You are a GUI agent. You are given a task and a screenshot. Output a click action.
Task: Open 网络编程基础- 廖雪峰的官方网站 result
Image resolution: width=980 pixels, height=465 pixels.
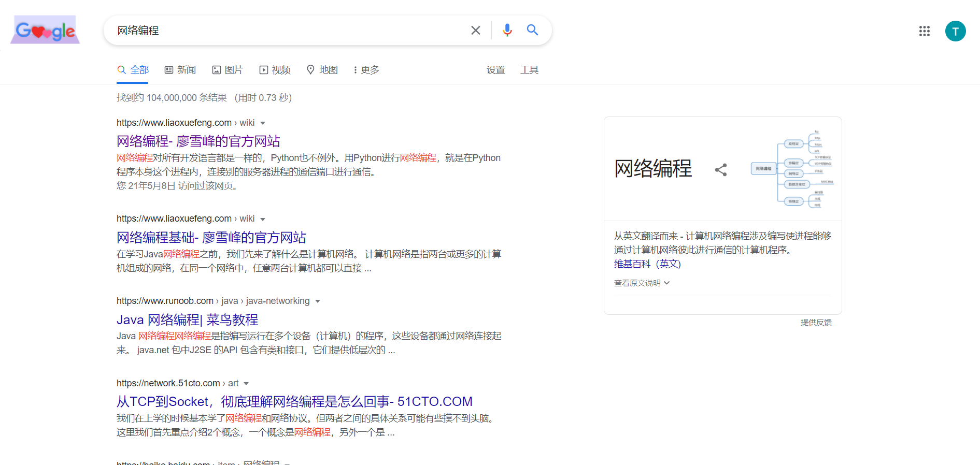[211, 237]
